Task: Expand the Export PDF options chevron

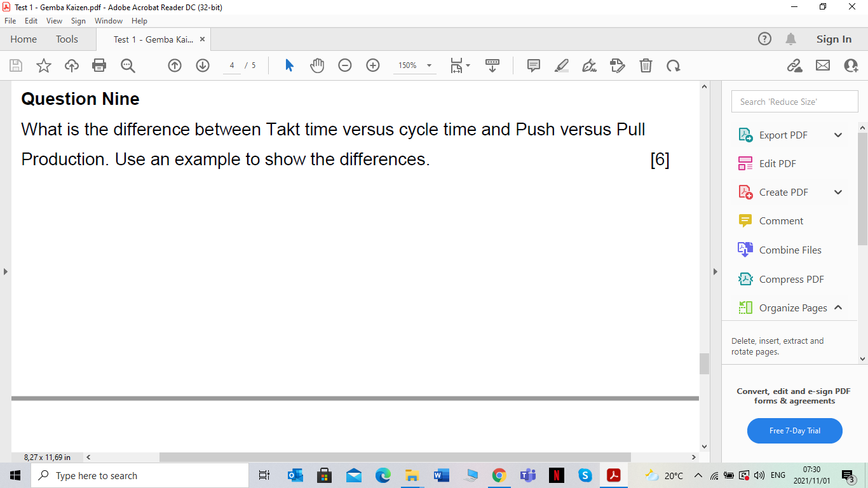Action: 838,135
